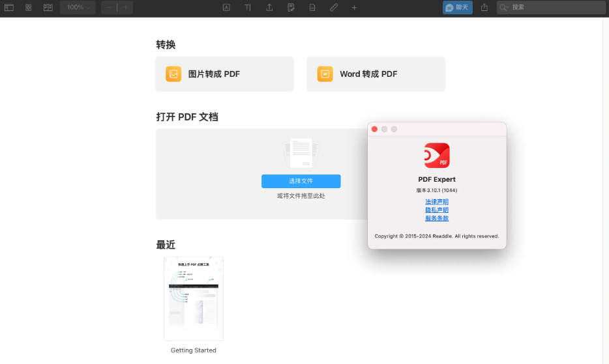Click the 选择文件 blue button
This screenshot has height=364, width=609.
point(301,181)
